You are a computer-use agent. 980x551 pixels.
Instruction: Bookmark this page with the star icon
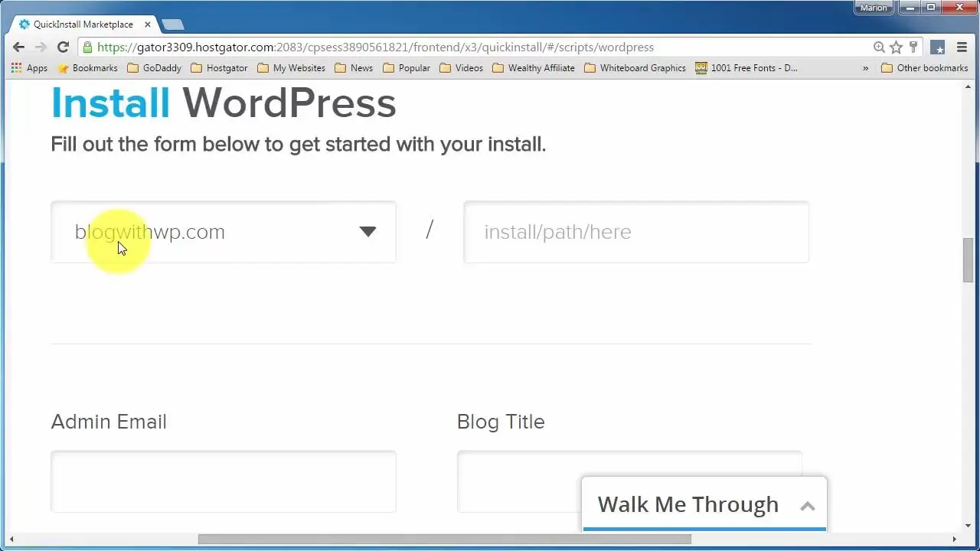896,47
